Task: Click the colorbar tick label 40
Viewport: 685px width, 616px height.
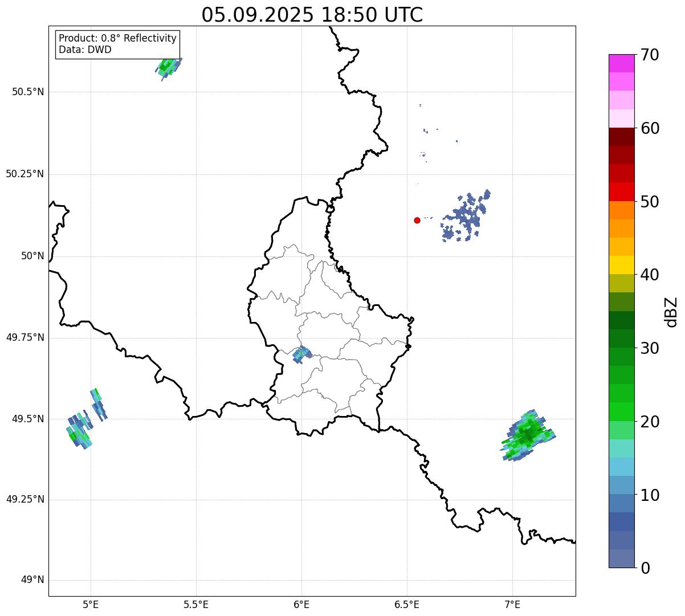Action: click(650, 275)
